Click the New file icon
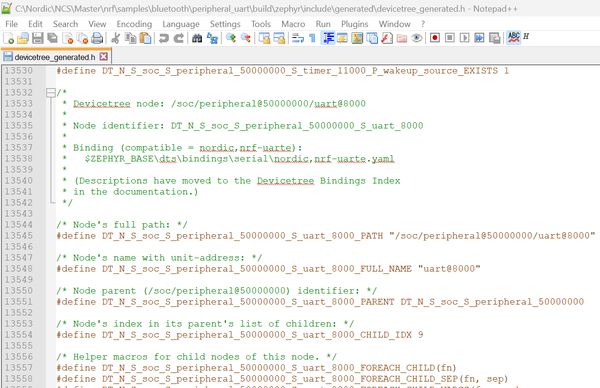 [8, 38]
